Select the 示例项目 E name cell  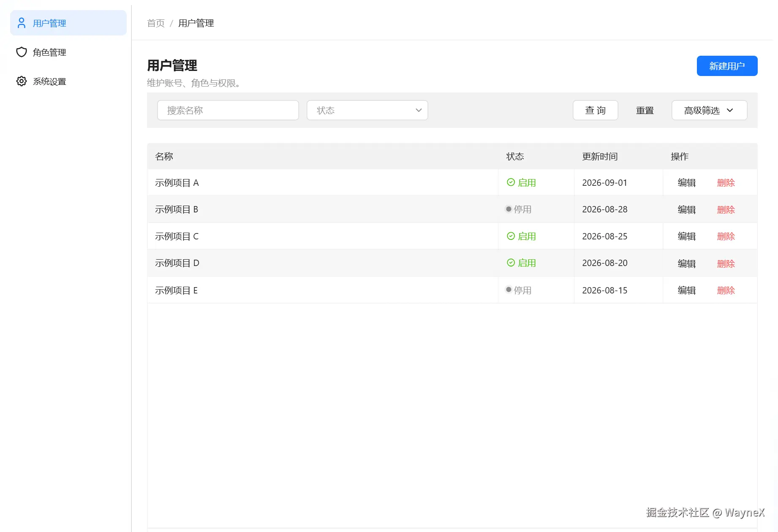pos(323,290)
